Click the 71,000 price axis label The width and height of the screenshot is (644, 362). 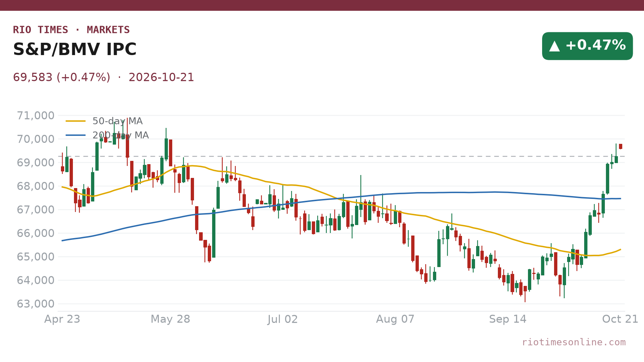[36, 116]
